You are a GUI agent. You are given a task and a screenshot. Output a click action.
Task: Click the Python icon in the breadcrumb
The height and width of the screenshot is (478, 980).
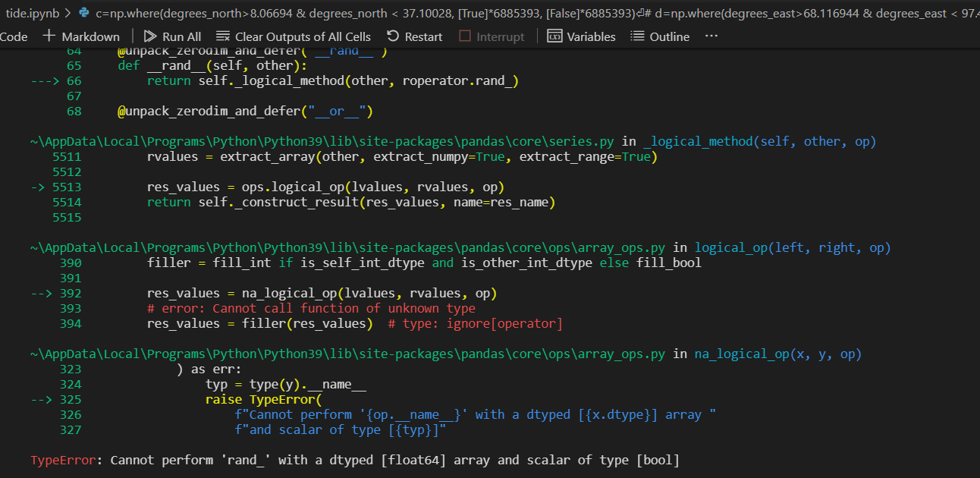(x=84, y=13)
